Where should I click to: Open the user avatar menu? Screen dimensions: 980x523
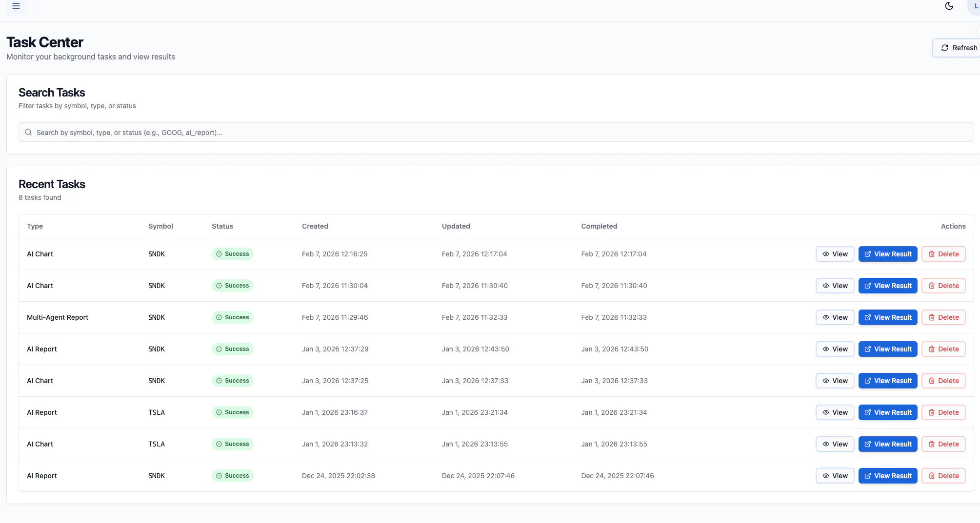974,6
